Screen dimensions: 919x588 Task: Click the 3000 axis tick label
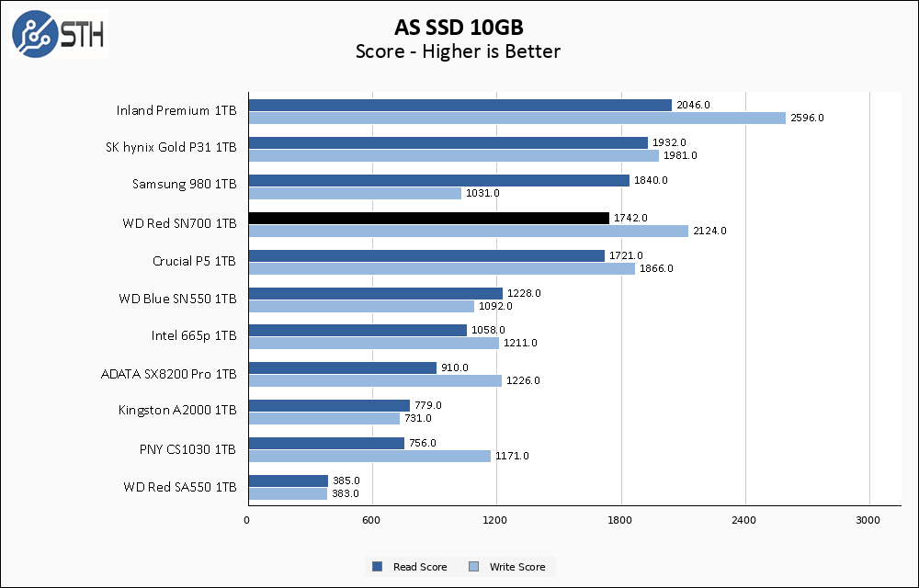tap(868, 520)
